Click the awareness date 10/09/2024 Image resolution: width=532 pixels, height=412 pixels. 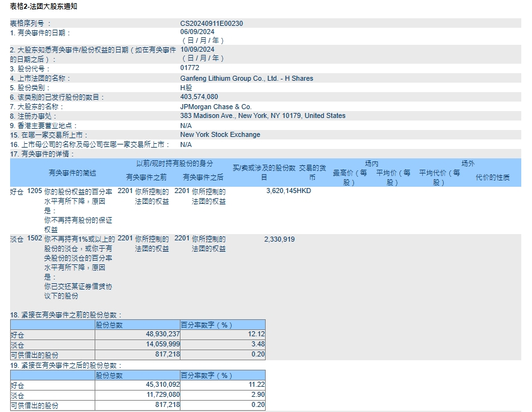pyautogui.click(x=197, y=49)
